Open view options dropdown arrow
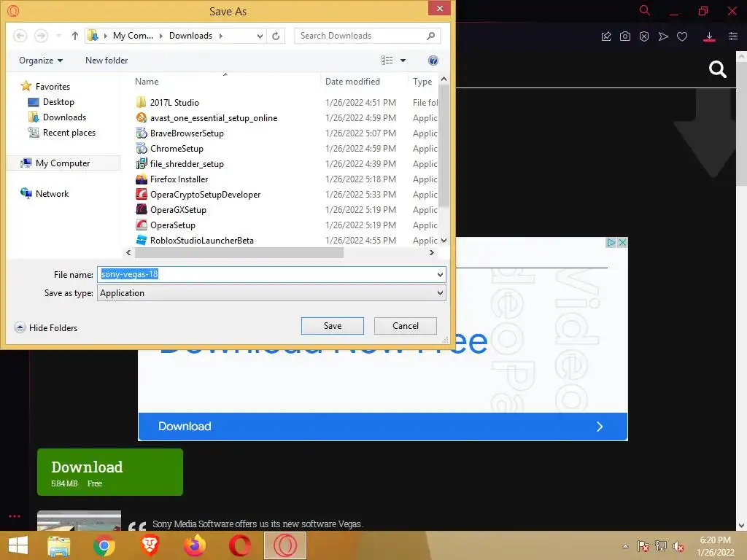 point(403,61)
